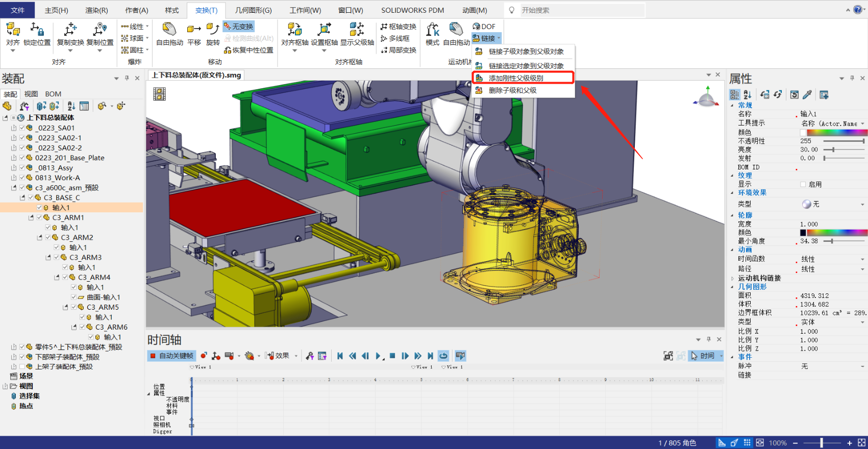The width and height of the screenshot is (868, 449).
Task: Toggle checkbox of 下部架子装配体_預設
Action: click(22, 357)
